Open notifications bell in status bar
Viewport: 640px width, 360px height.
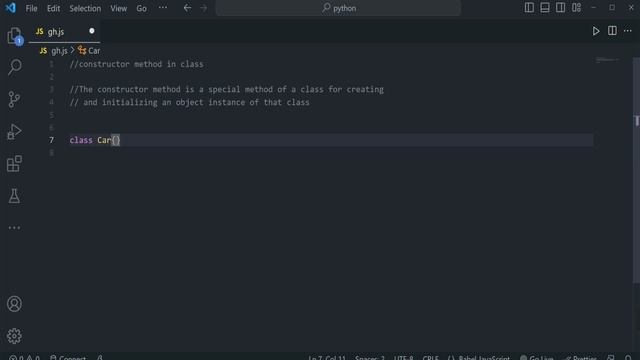pos(628,357)
